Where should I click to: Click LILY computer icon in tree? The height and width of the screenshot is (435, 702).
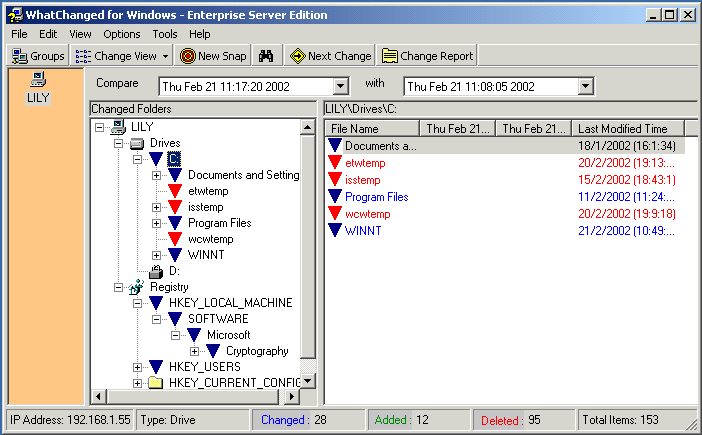118,127
